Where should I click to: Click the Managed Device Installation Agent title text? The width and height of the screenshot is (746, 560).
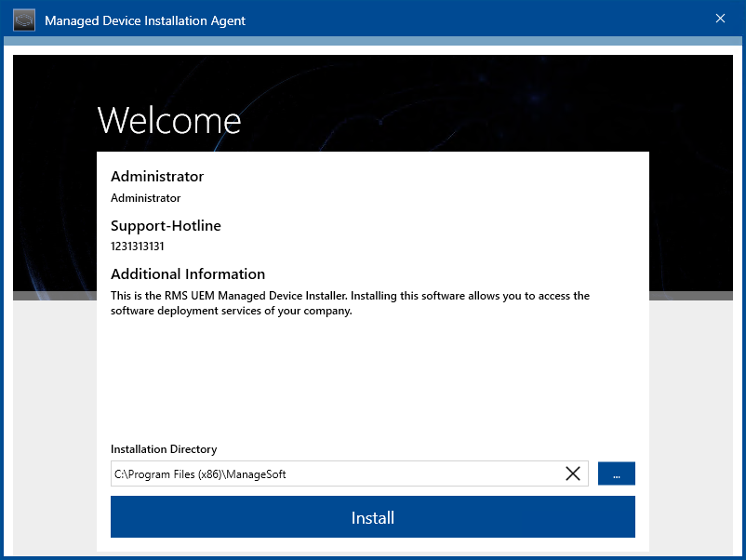click(x=145, y=20)
